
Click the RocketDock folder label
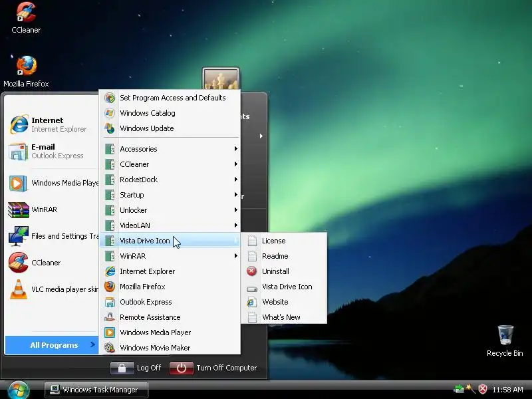coord(138,180)
